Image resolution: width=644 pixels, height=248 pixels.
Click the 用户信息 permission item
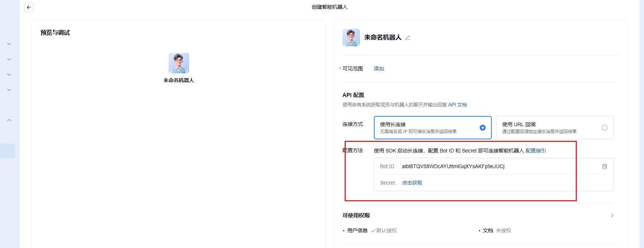[357, 230]
